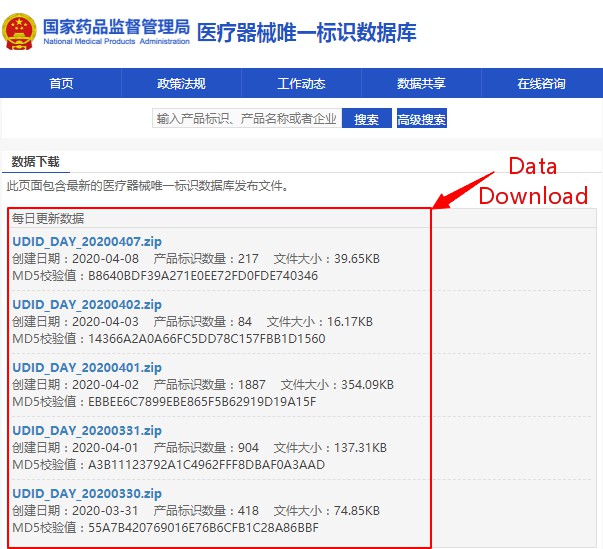Viewport: 603px width, 549px height.
Task: Download UDID_DAY_20200401.zip file
Action: pyautogui.click(x=87, y=367)
